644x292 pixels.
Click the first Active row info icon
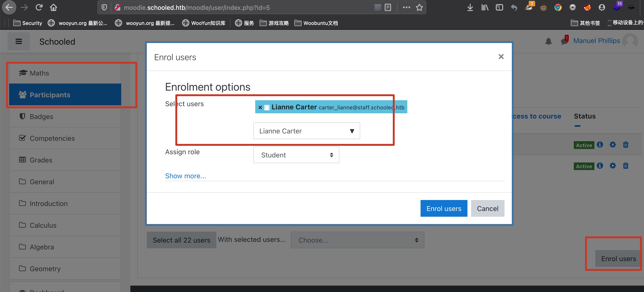click(600, 145)
